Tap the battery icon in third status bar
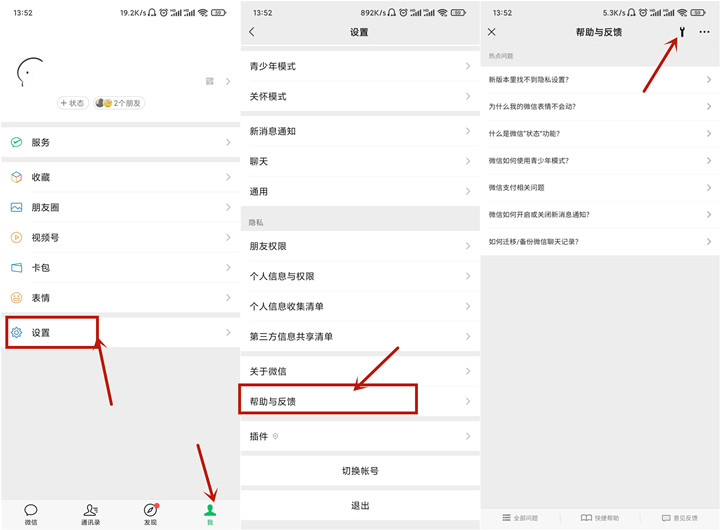 click(x=698, y=13)
